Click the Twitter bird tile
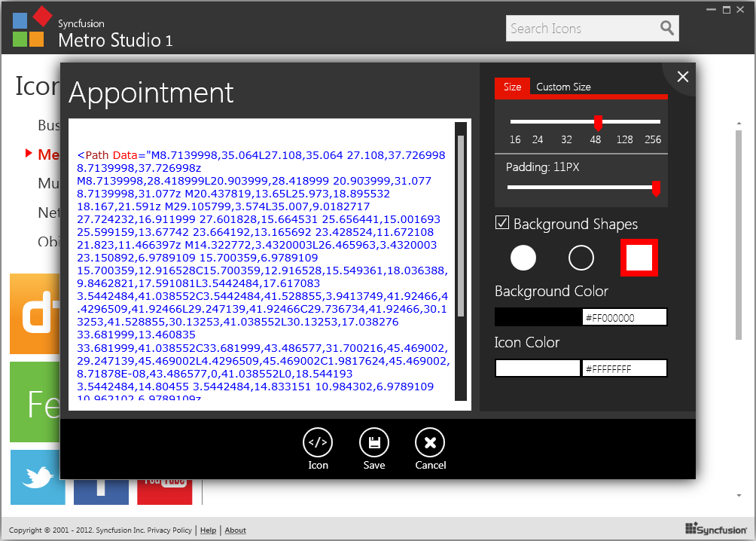The height and width of the screenshot is (541, 756). click(38, 477)
